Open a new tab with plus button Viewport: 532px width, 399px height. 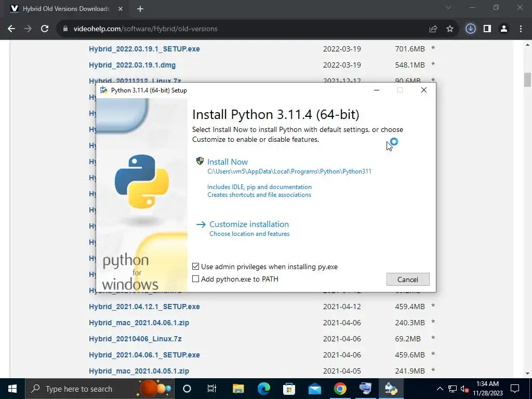coord(140,9)
